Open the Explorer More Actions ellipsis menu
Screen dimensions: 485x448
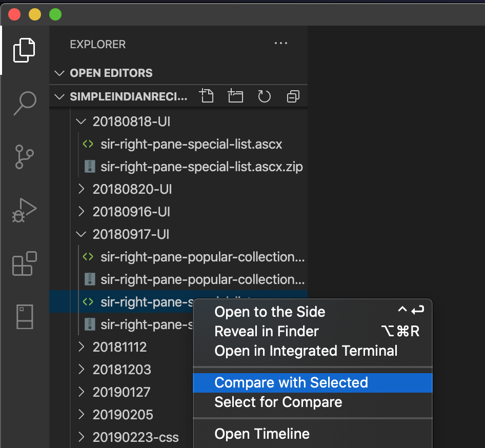[x=280, y=44]
